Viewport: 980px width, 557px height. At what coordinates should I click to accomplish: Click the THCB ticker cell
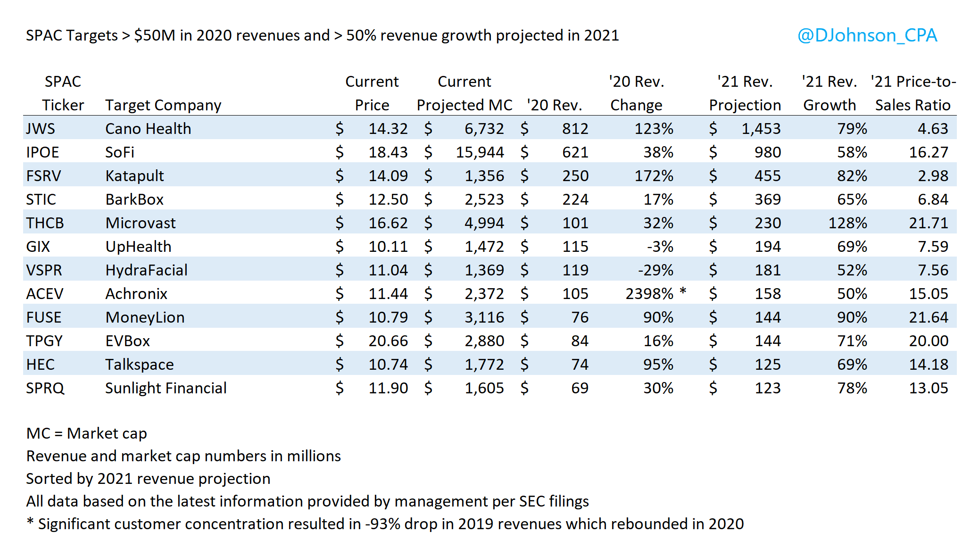click(45, 223)
